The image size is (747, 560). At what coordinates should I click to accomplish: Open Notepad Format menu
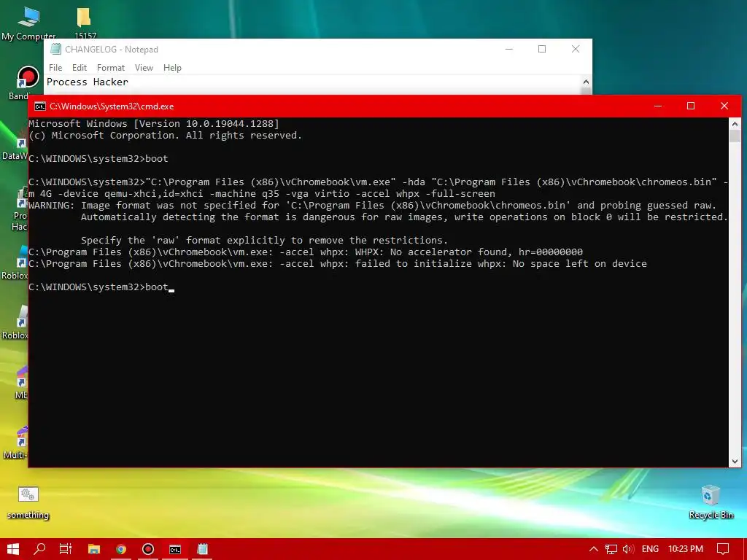tap(111, 68)
